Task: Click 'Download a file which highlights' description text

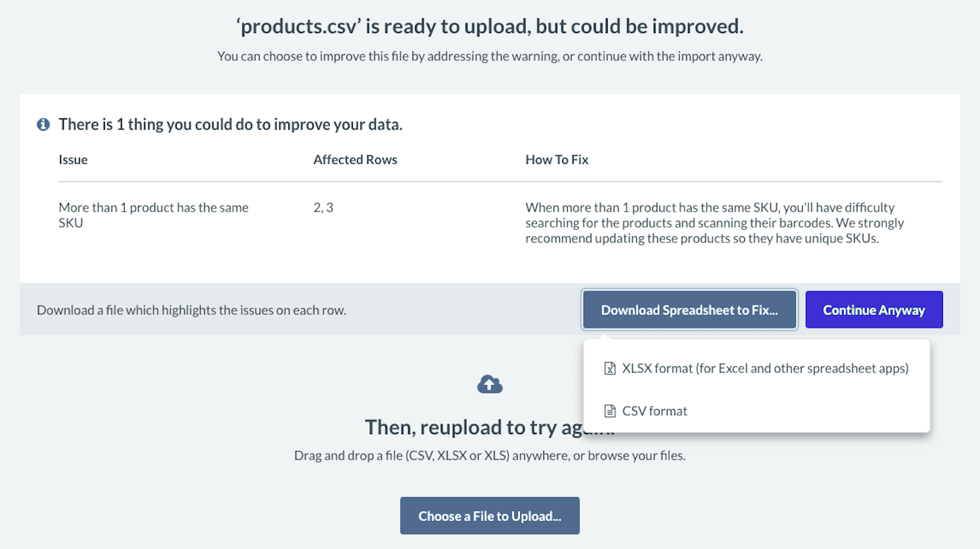Action: tap(191, 310)
